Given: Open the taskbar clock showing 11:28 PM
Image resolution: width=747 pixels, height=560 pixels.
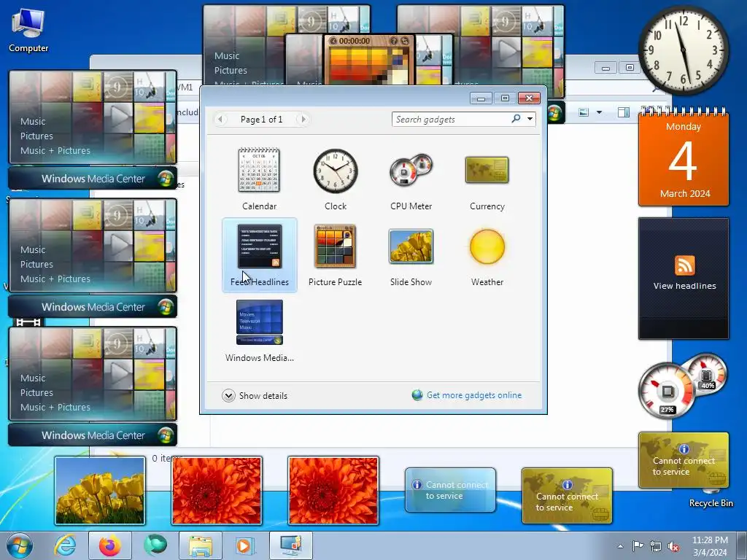Looking at the screenshot, I should coord(710,546).
